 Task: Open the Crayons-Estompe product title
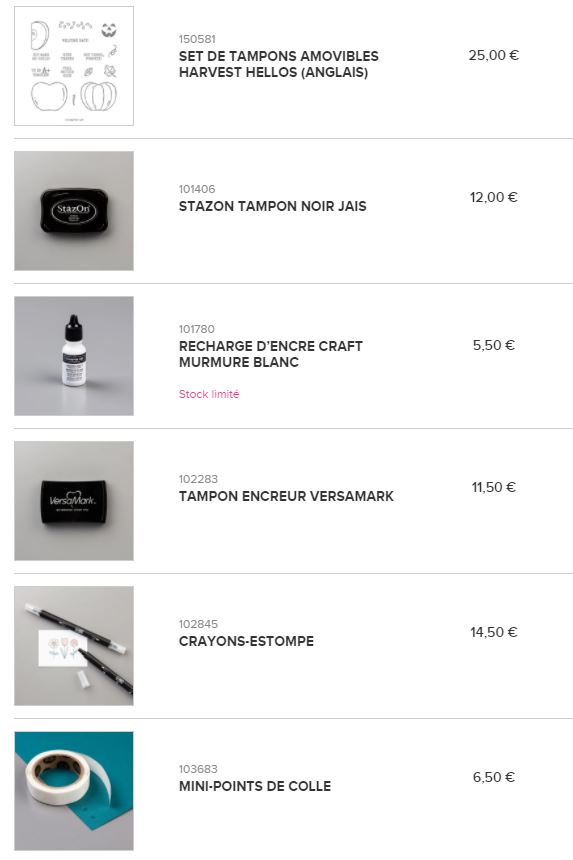point(246,641)
